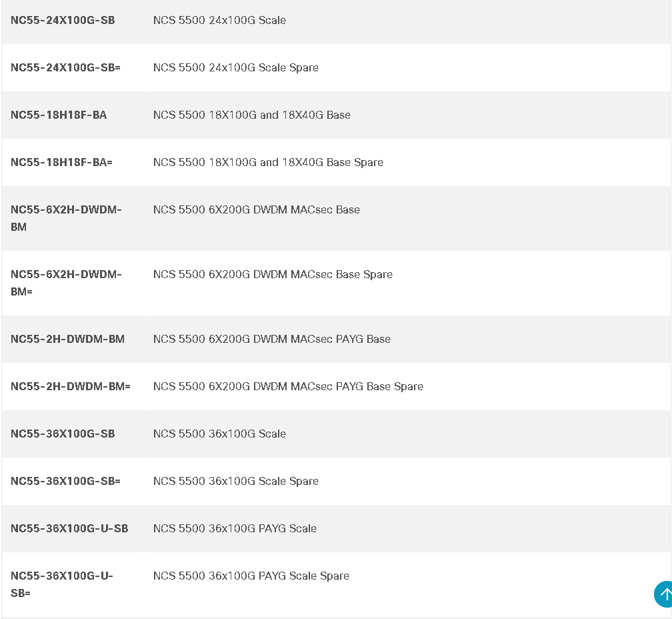The image size is (672, 619).
Task: Select NC55-36X100G-SB product ID
Action: 63,434
